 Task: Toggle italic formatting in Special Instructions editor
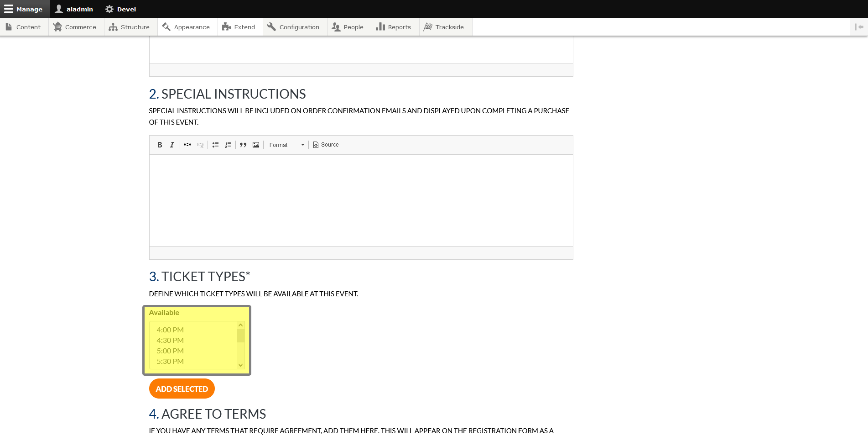click(172, 145)
